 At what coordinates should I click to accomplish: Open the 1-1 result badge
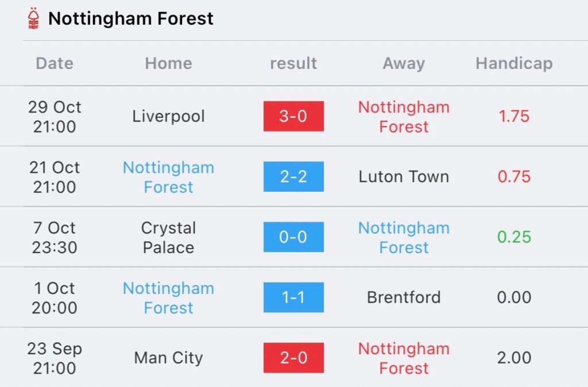(x=293, y=297)
